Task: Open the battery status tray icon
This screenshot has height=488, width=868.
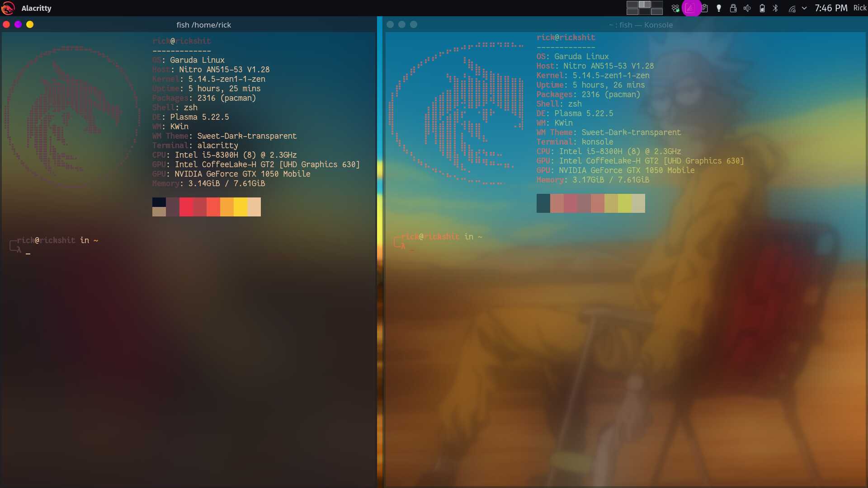Action: tap(762, 8)
